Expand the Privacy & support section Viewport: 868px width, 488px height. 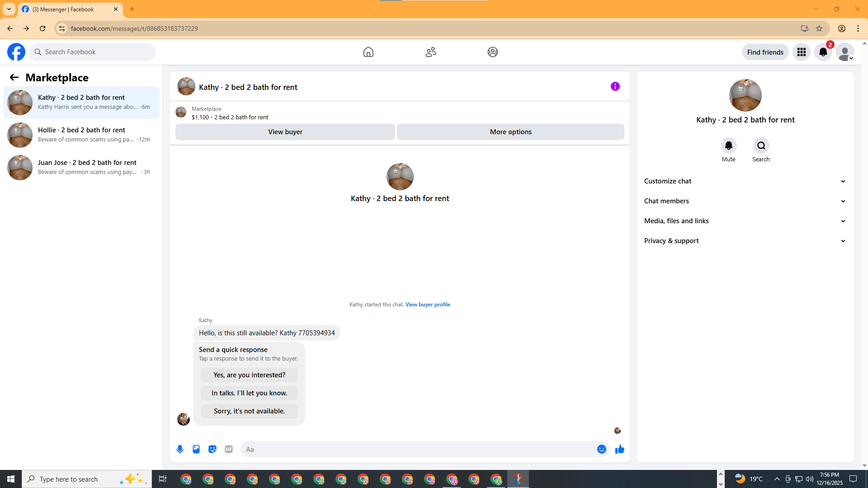click(x=745, y=241)
